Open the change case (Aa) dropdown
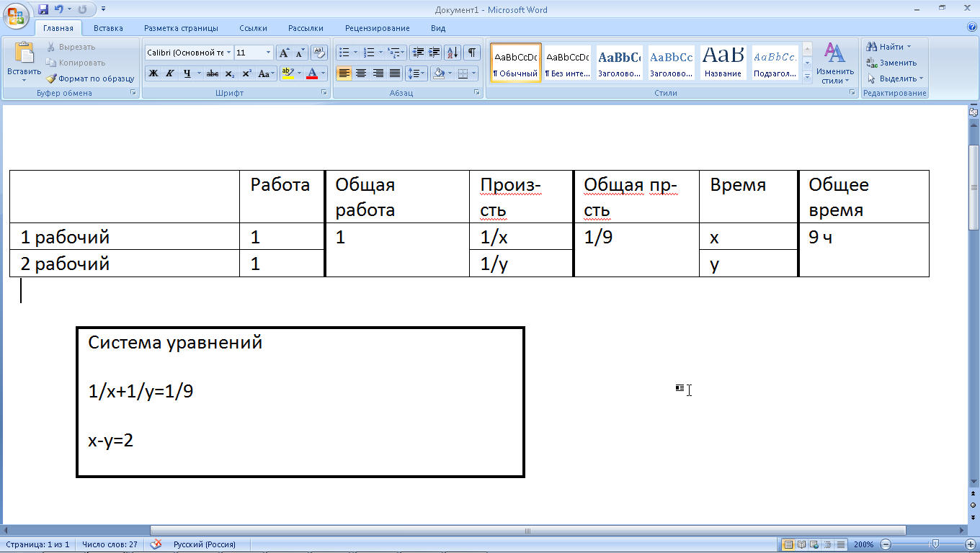Viewport: 980px width, 553px height. [x=266, y=73]
